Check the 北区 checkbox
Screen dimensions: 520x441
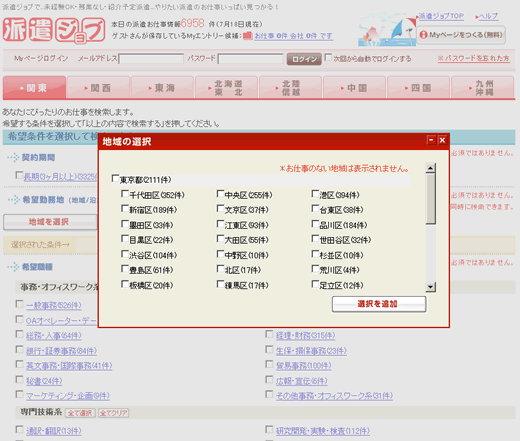point(220,269)
